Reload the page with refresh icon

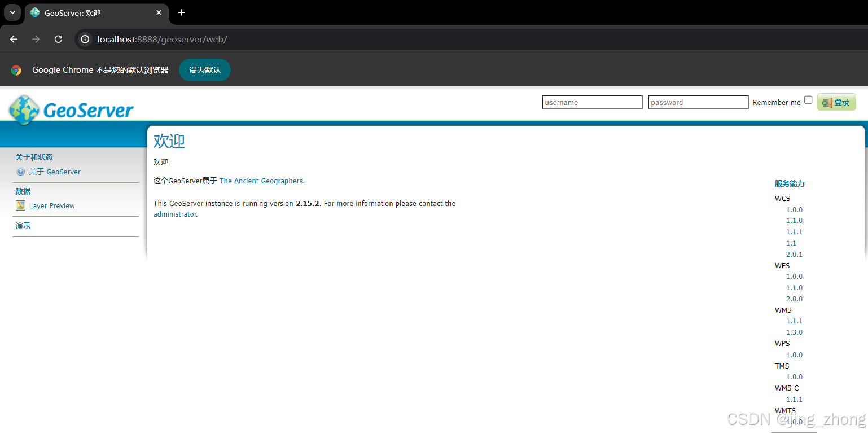click(x=58, y=39)
